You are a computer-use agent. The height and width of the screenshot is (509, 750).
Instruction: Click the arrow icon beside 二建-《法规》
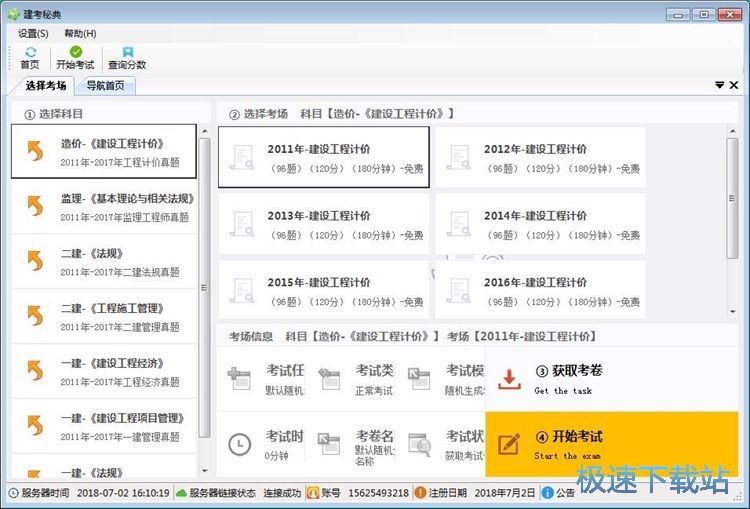(x=35, y=261)
